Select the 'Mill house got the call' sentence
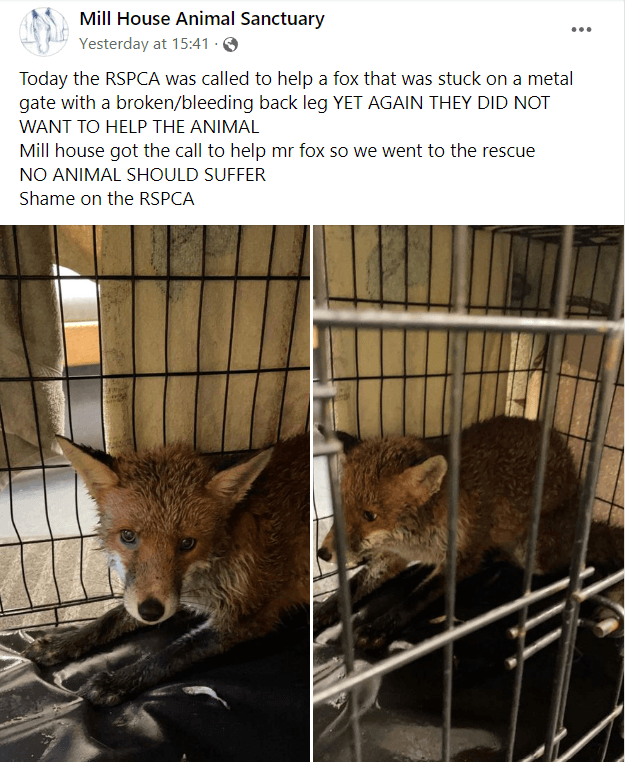 277,151
